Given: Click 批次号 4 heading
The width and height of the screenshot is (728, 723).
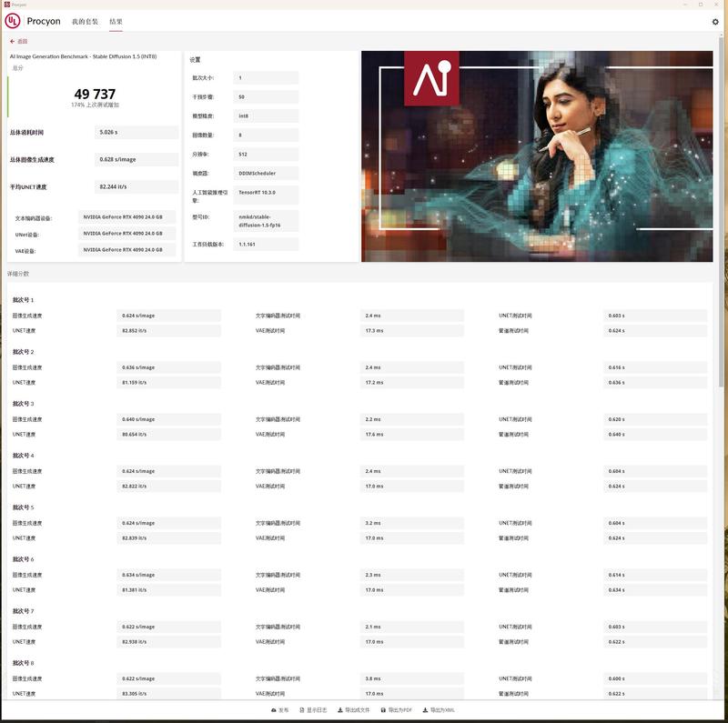Looking at the screenshot, I should point(24,456).
